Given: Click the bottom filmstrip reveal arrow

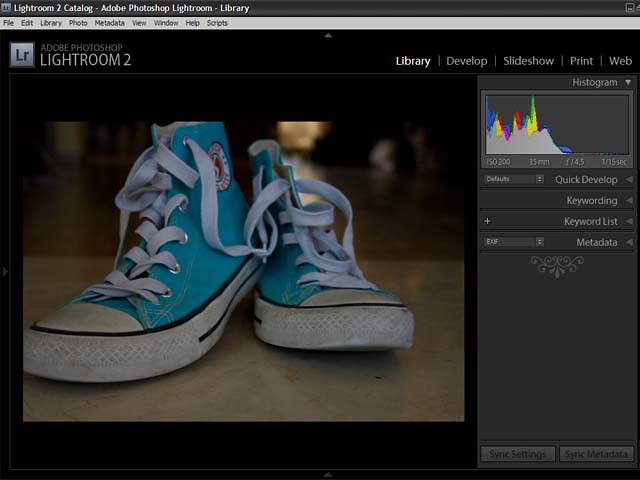Looking at the screenshot, I should (328, 474).
